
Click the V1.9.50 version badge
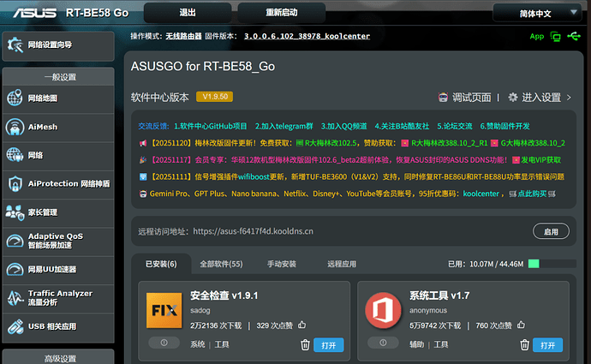tap(214, 97)
